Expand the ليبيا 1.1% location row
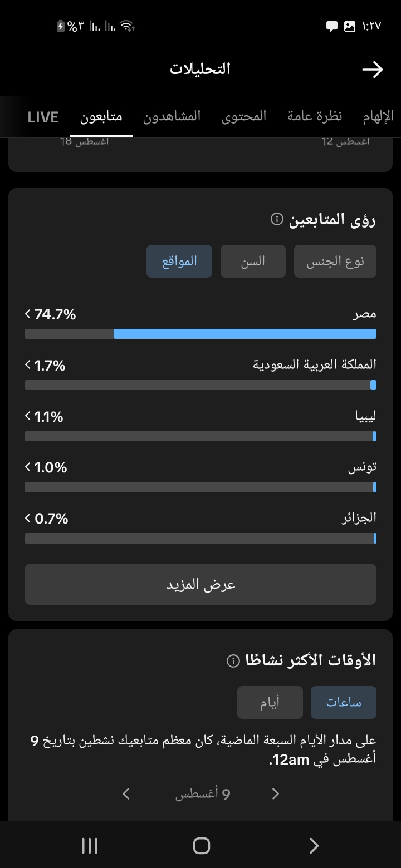Viewport: 401px width, 868px height. tap(200, 425)
